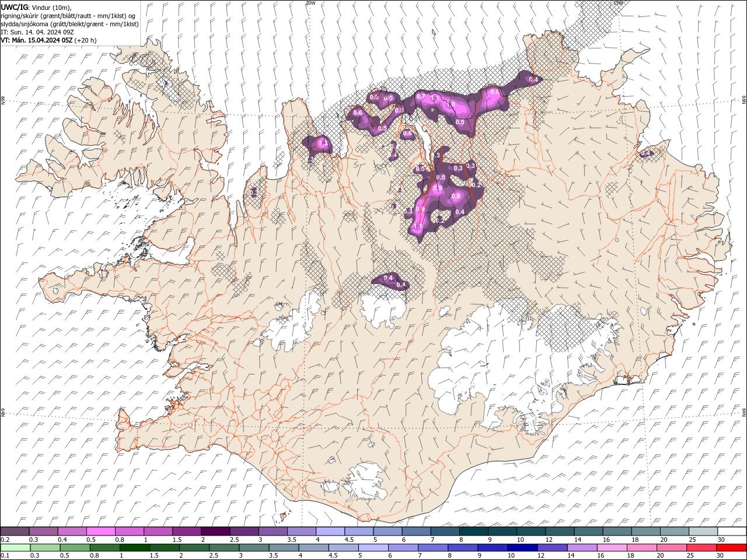The height and width of the screenshot is (560, 747).
Task: Click the 'VT: Mán. 15.04.2024 05Z (+20 h)' text
Action: 49,40
